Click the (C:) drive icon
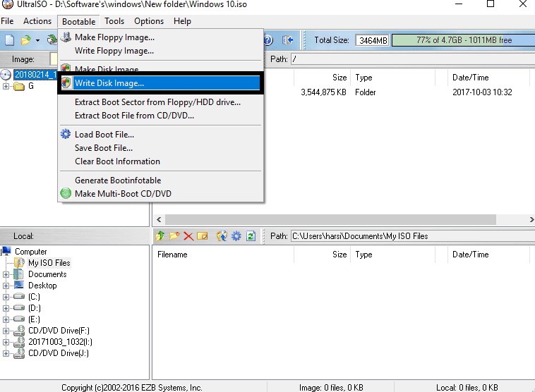Screen dimensions: 535x392 point(19,297)
